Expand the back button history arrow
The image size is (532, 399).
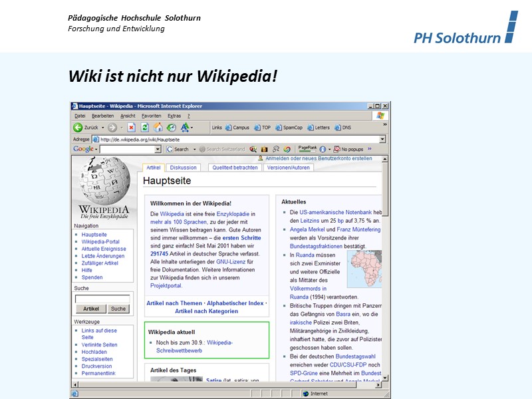(x=104, y=126)
